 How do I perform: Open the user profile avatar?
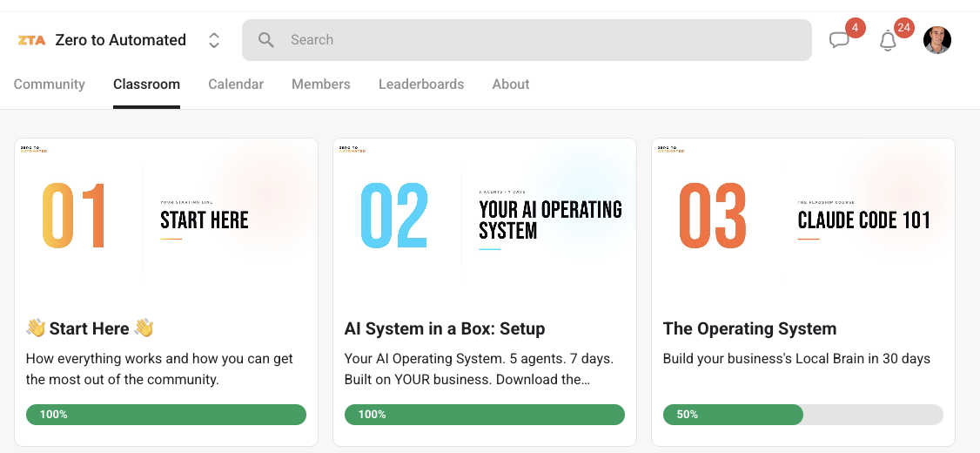click(x=936, y=40)
